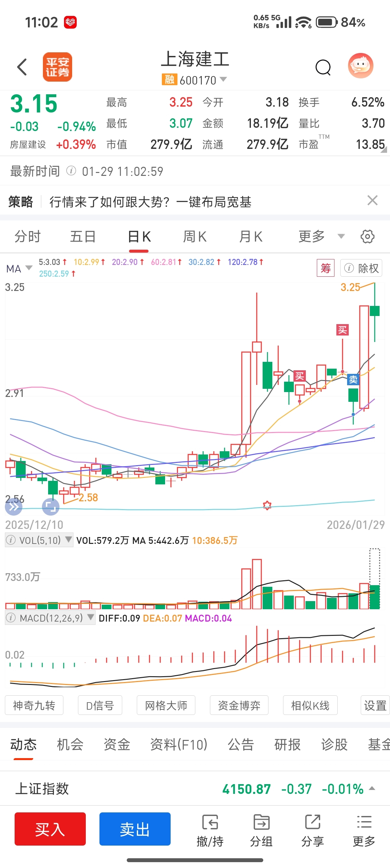Tap the current price 3.15
The height and width of the screenshot is (868, 390).
(34, 103)
